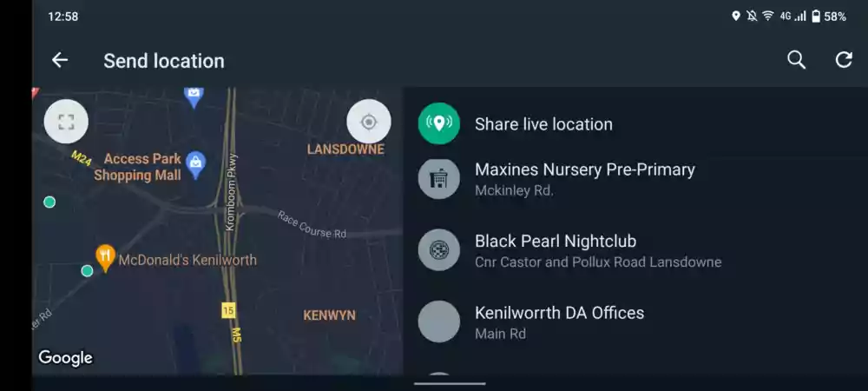
Task: Tap Share live location label
Action: [543, 124]
